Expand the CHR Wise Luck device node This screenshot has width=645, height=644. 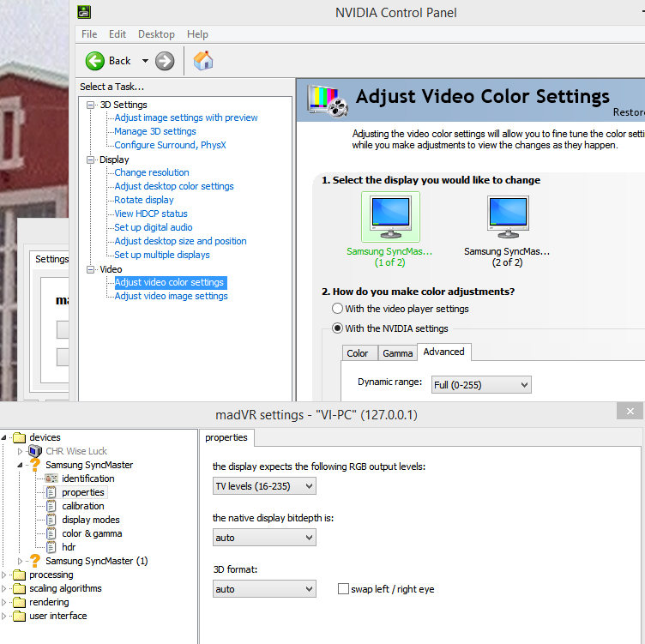[20, 451]
